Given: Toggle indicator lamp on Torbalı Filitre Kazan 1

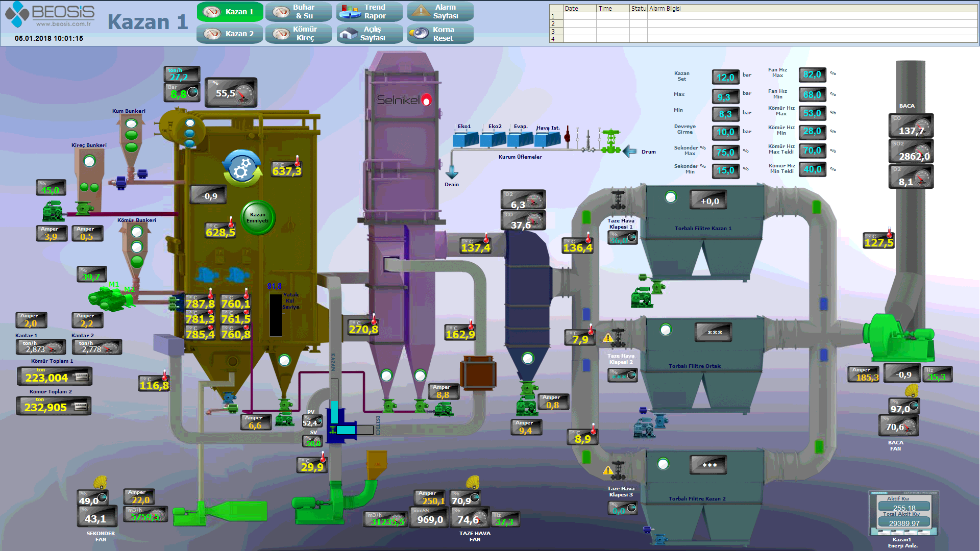Looking at the screenshot, I should click(x=671, y=197).
